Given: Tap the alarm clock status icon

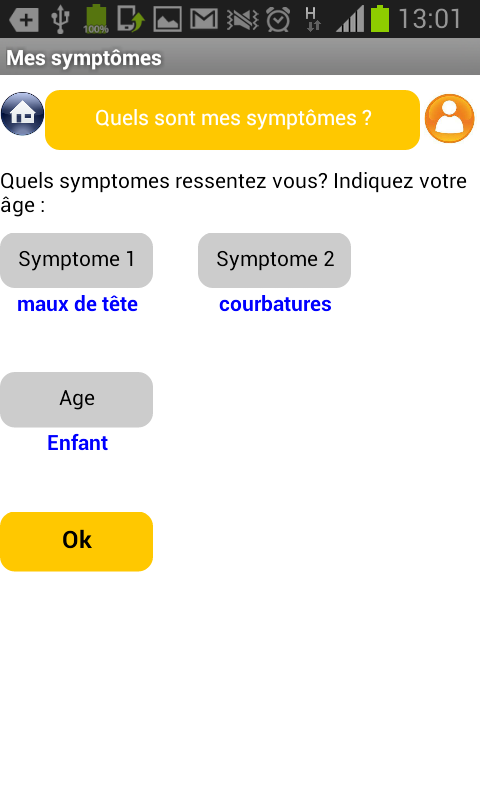Looking at the screenshot, I should click(x=279, y=20).
